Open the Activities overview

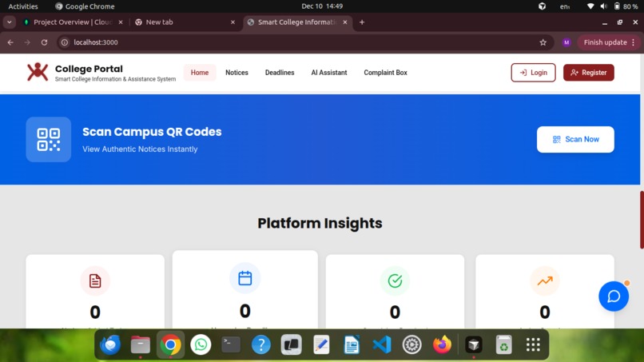(23, 6)
